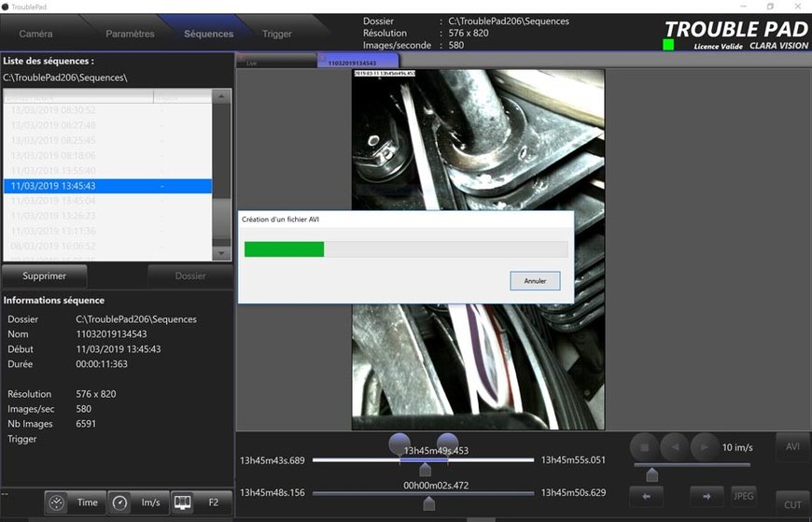Image resolution: width=812 pixels, height=522 pixels.
Task: Click the Im/s label button
Action: pyautogui.click(x=150, y=502)
